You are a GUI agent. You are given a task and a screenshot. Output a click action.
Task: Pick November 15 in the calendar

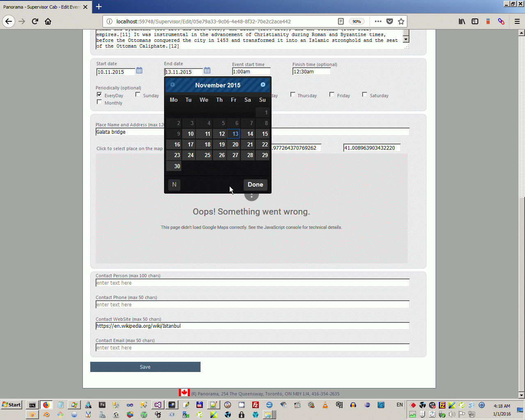tap(263, 134)
